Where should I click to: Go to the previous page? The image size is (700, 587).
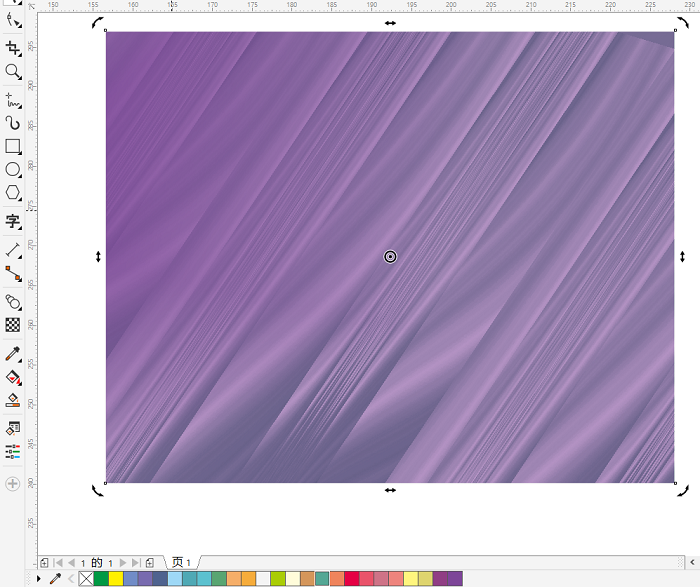[71, 563]
